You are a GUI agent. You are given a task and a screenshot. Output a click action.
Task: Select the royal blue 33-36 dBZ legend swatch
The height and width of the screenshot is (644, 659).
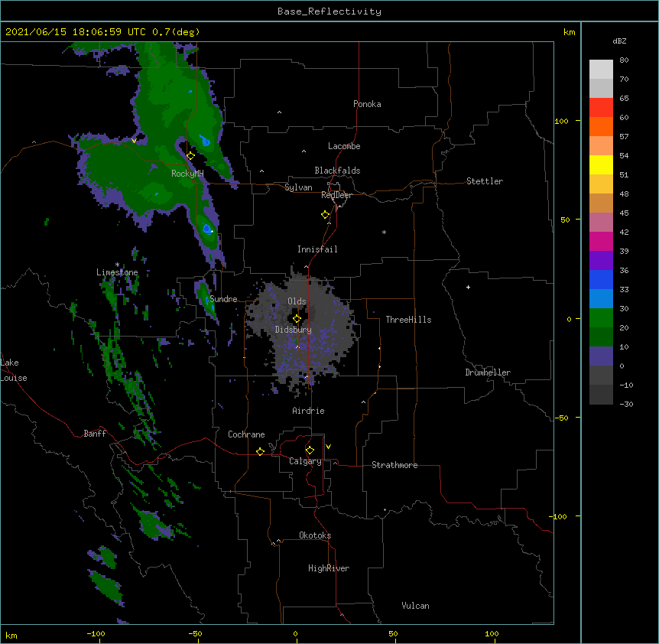pyautogui.click(x=601, y=279)
